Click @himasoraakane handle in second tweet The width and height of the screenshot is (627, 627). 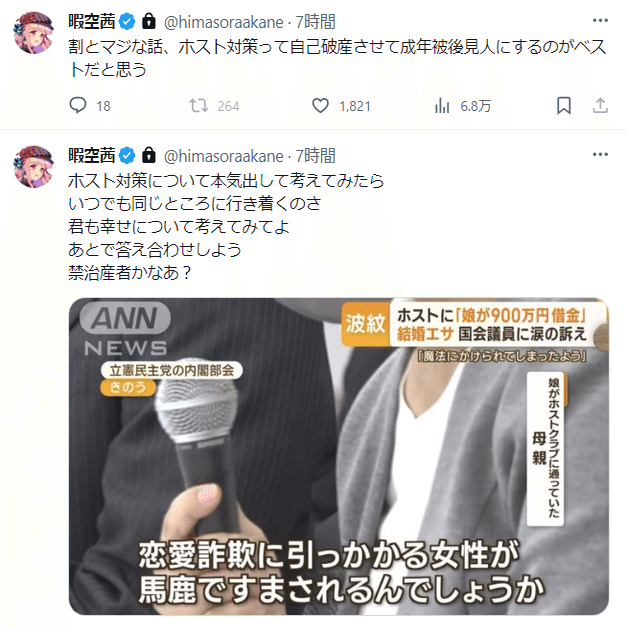pos(224,156)
